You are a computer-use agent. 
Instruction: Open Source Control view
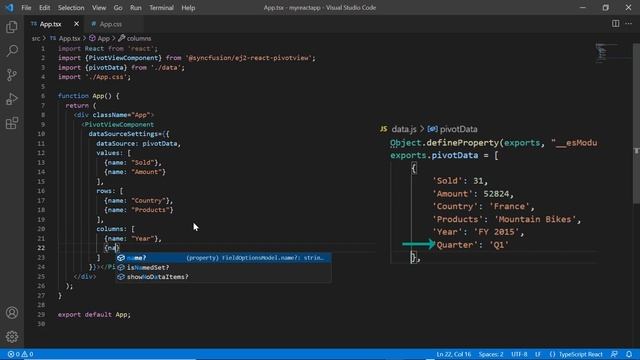click(12, 75)
